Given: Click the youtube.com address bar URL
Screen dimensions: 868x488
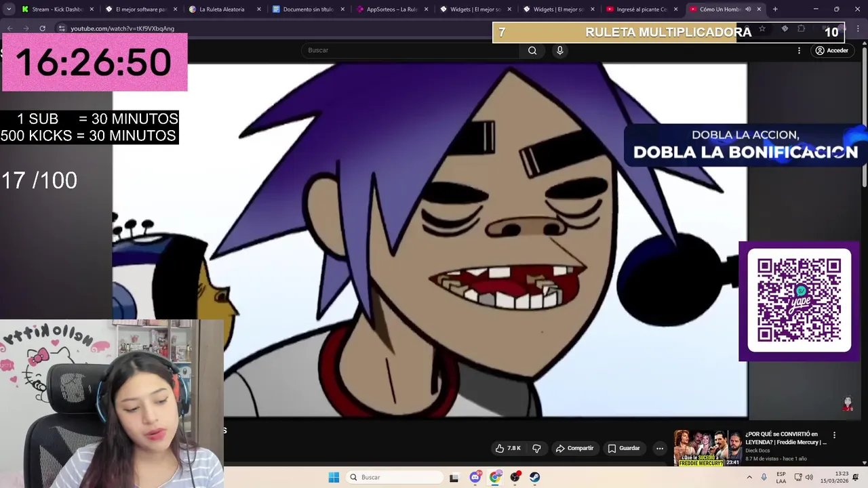Looking at the screenshot, I should click(x=122, y=28).
